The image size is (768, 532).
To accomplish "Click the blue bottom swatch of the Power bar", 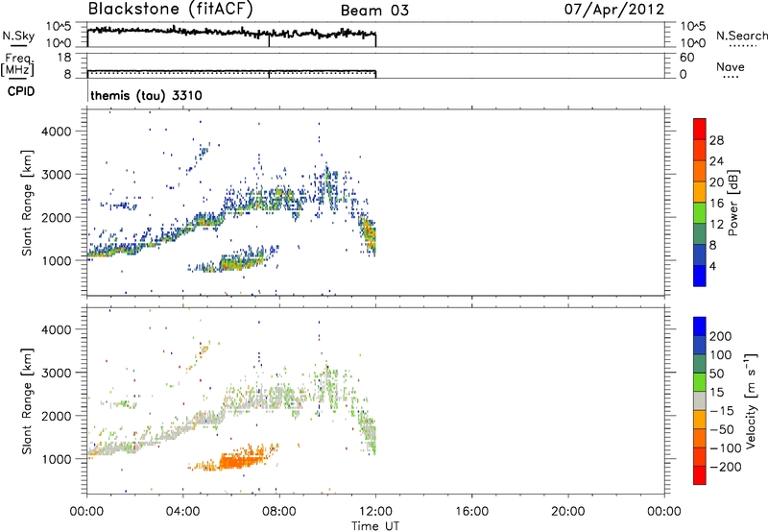I will (700, 276).
